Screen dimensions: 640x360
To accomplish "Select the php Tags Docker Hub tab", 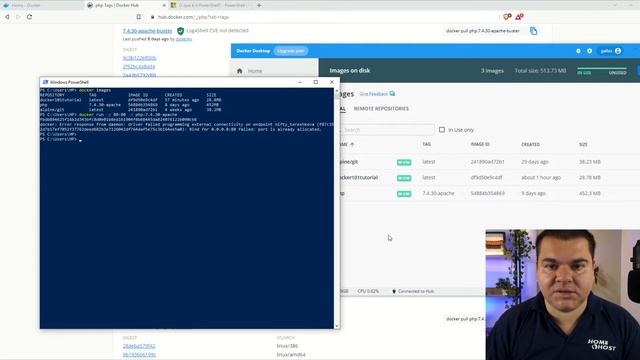I will point(122,5).
